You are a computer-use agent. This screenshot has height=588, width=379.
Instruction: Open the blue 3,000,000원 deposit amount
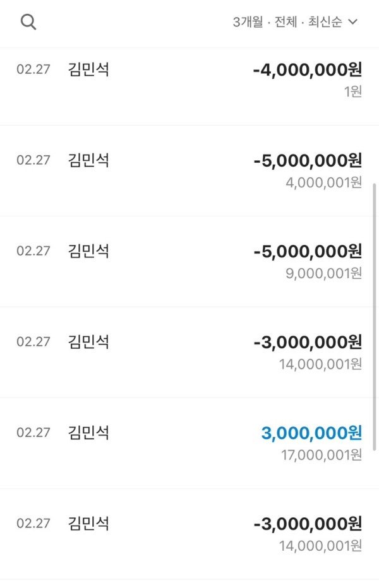[311, 433]
